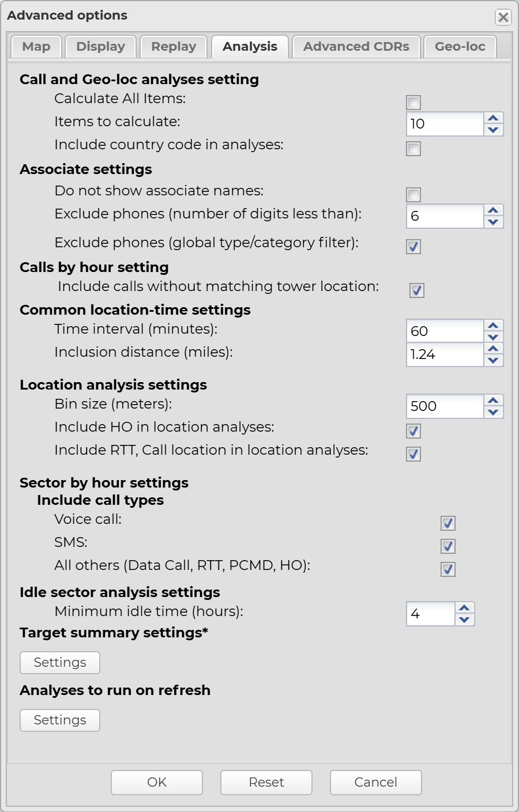Toggle Include country code in analyses
The width and height of the screenshot is (519, 812).
coord(413,149)
